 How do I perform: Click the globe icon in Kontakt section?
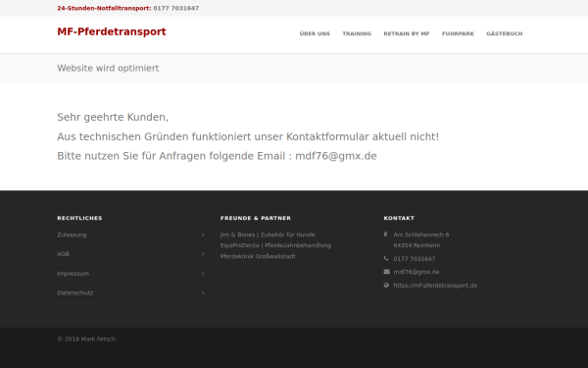point(387,285)
